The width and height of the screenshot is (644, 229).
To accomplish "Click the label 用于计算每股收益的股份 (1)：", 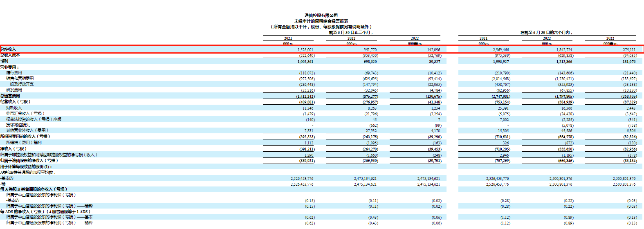I will click(x=26, y=166).
